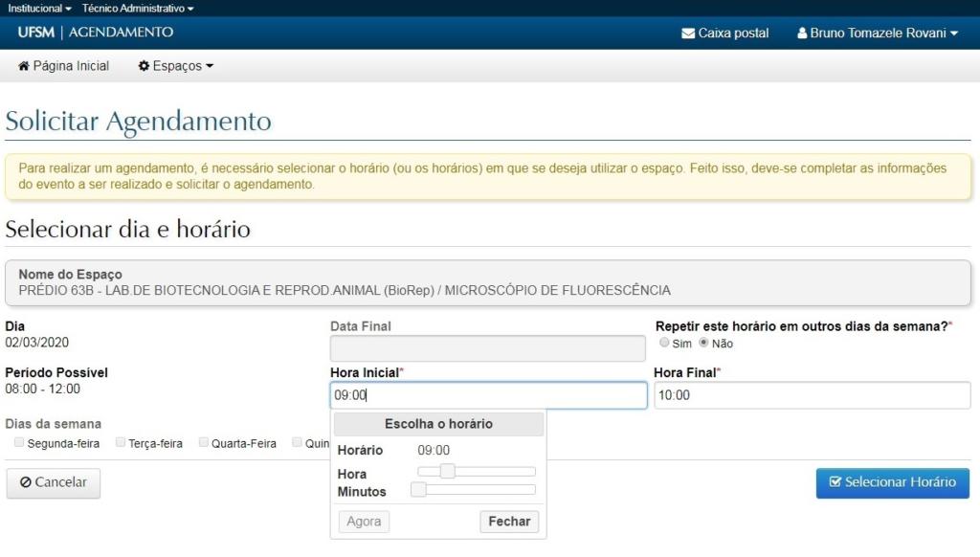Click the Selecionar Horário button

[892, 482]
